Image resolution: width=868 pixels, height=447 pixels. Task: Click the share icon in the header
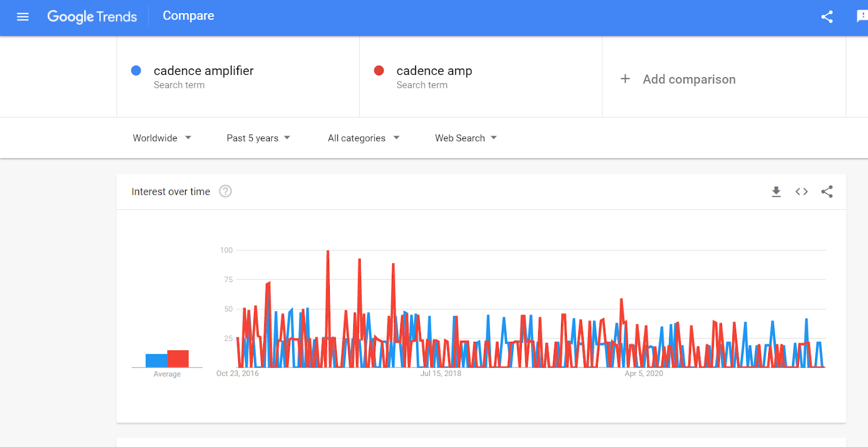pyautogui.click(x=827, y=17)
